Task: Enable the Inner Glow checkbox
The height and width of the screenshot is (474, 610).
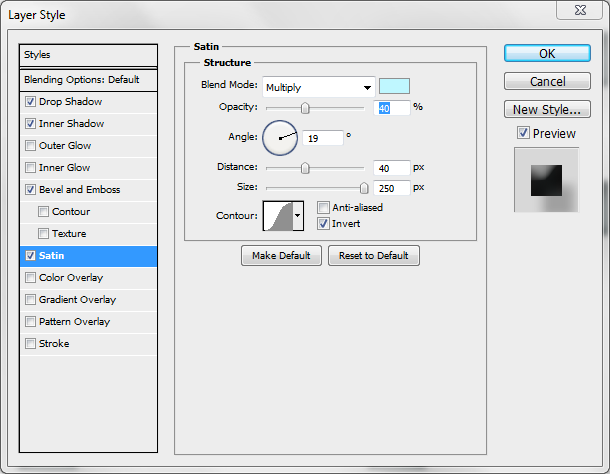Action: pos(30,168)
